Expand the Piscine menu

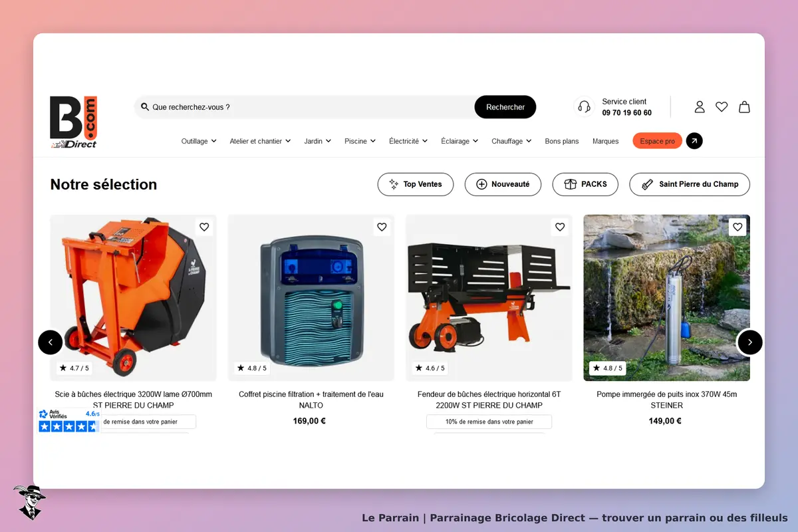(x=360, y=141)
